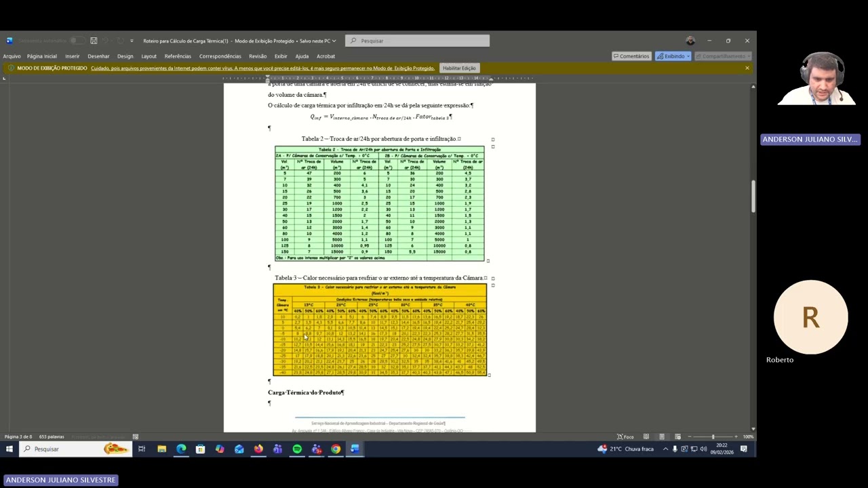Viewport: 868px width, 488px height.
Task: Open Task View on the taskbar
Action: [x=142, y=449]
